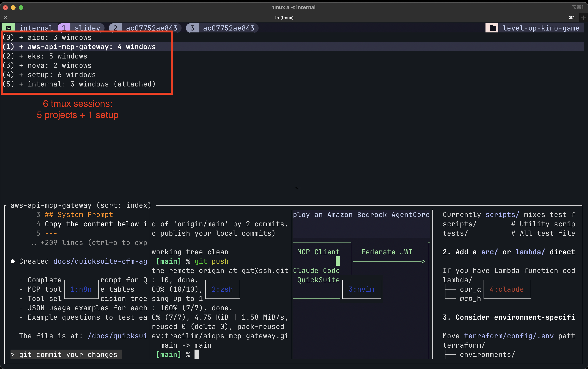Click the 'src/' path in step 2

click(490, 252)
